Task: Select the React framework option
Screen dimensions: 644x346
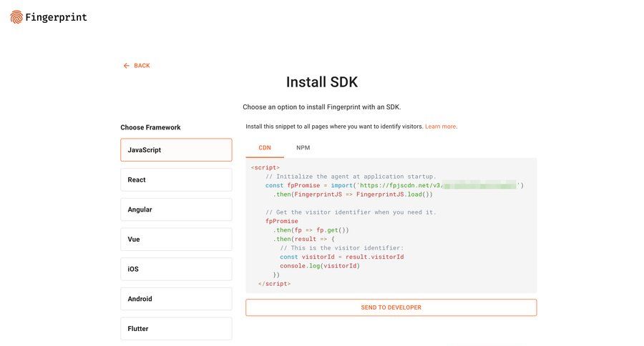Action: (x=176, y=179)
